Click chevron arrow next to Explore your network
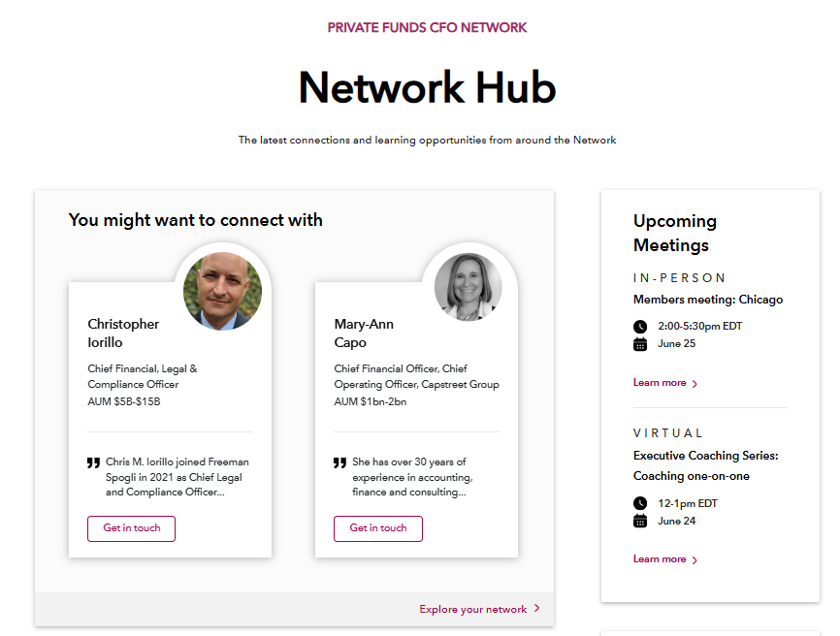Screen dimensions: 840x636 [537, 609]
